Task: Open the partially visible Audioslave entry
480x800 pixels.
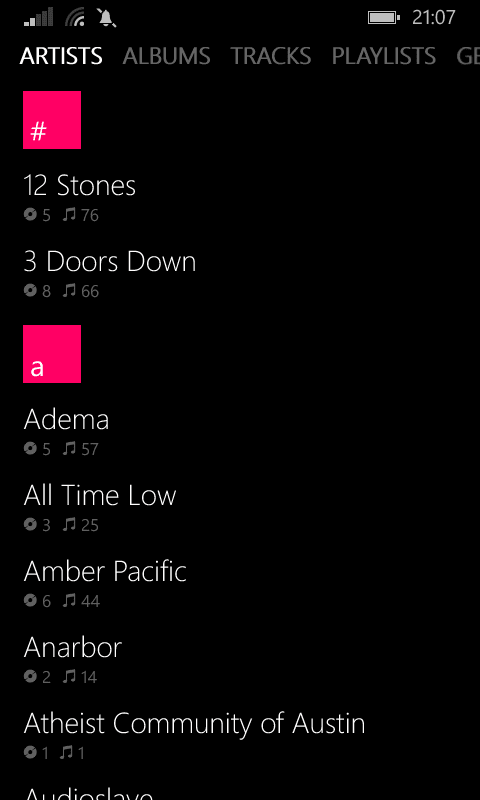Action: coord(88,792)
